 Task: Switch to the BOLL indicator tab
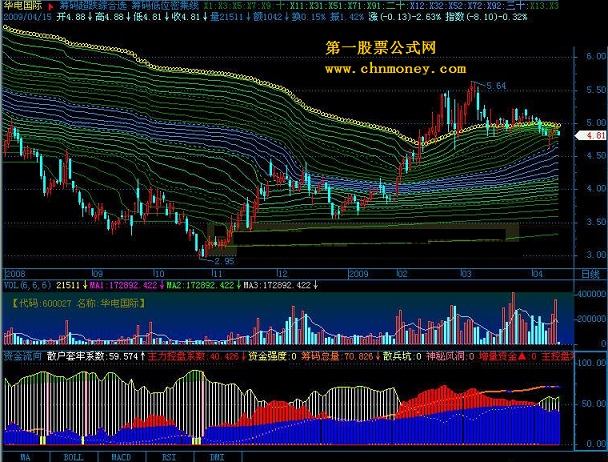pos(73,457)
